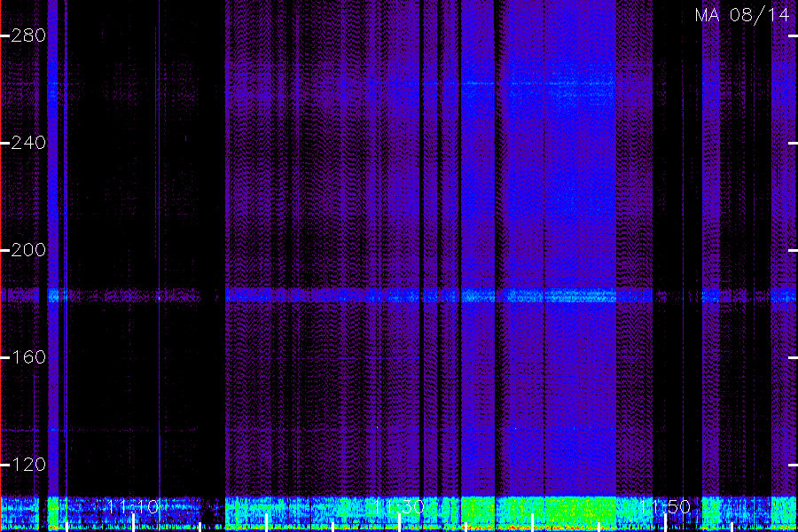Click the 160 frequency axis label

pos(28,357)
